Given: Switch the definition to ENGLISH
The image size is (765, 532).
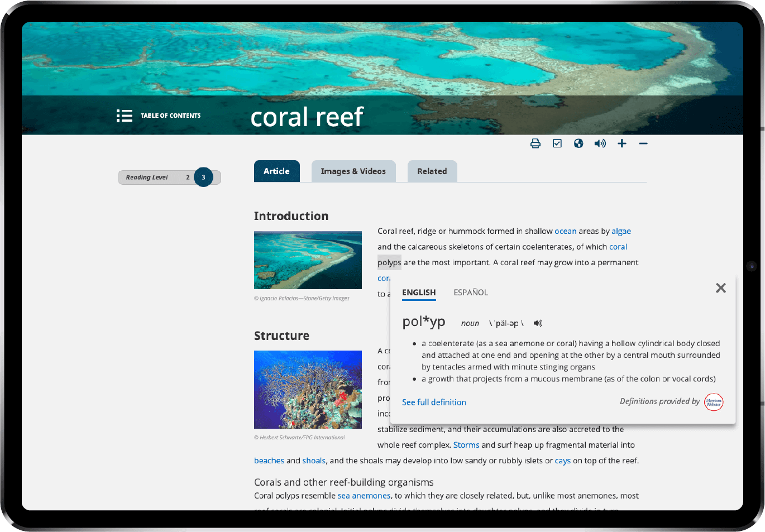Looking at the screenshot, I should [x=419, y=293].
